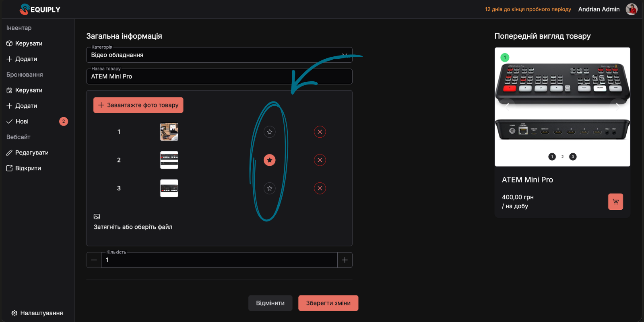This screenshot has width=644, height=322.
Task: Open Нові bookings menu item
Action: click(22, 121)
